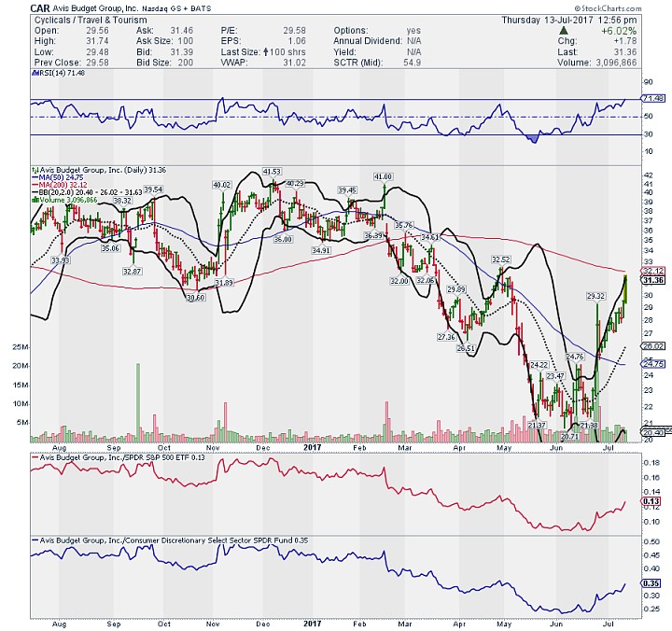Viewport: 672px width, 631px height.
Task: Click the 40.02 November price label
Action: click(222, 185)
